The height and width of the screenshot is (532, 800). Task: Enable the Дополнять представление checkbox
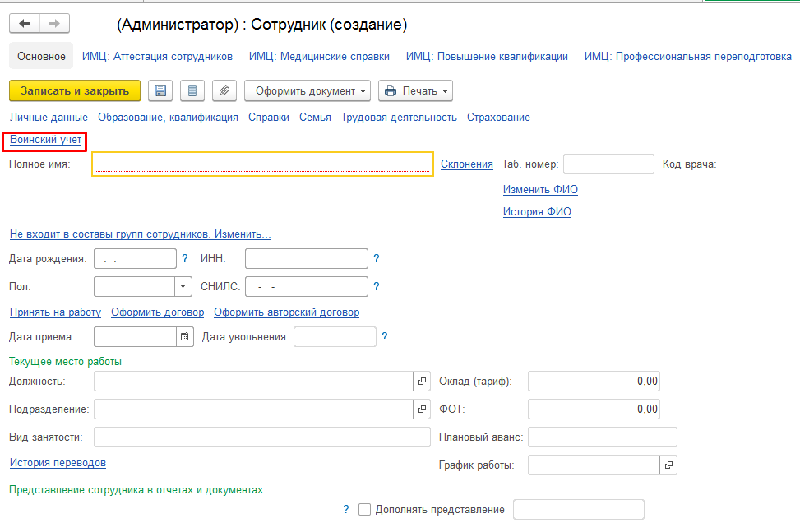point(364,509)
